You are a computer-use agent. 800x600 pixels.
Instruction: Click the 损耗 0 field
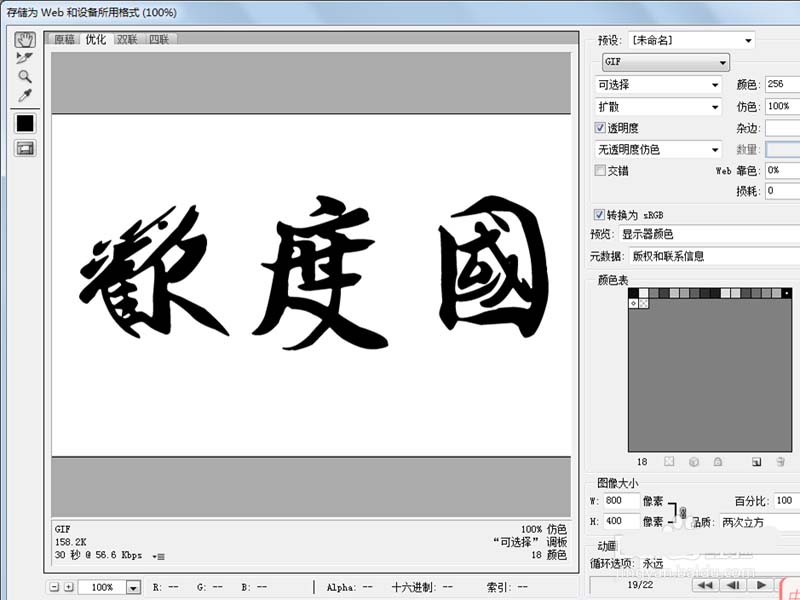point(782,191)
